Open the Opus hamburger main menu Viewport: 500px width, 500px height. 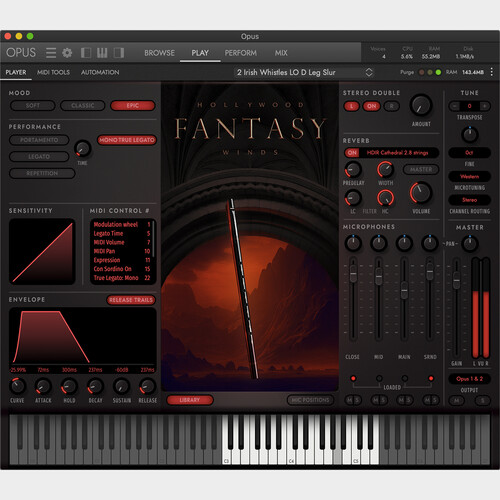tap(51, 53)
